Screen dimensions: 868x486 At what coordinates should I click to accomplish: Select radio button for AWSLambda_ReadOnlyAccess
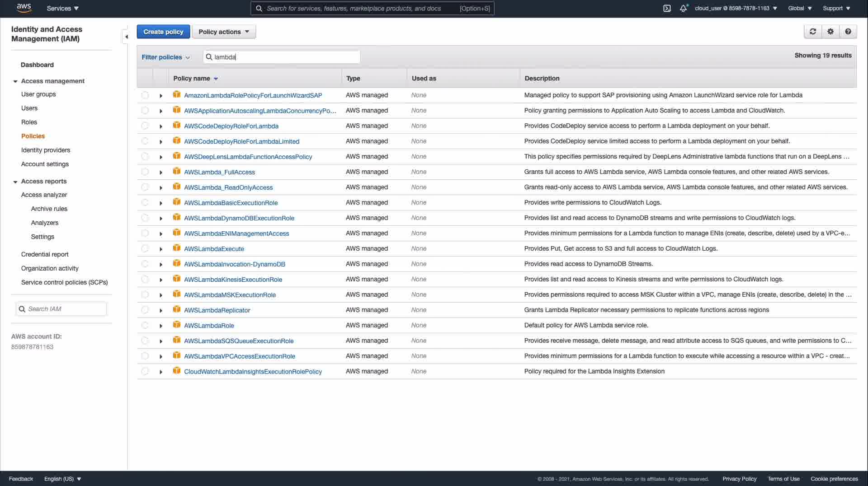145,187
